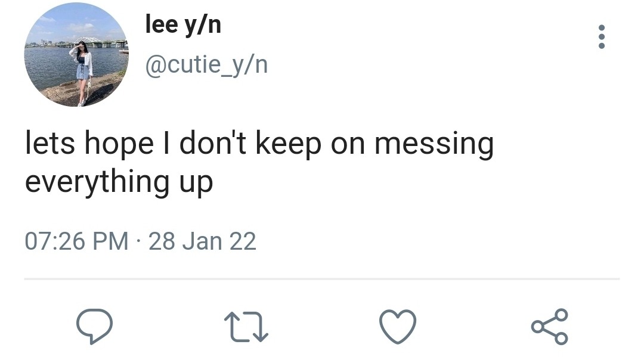Click the display name "lee y/n"
This screenshot has height=357, width=644.
point(183,25)
